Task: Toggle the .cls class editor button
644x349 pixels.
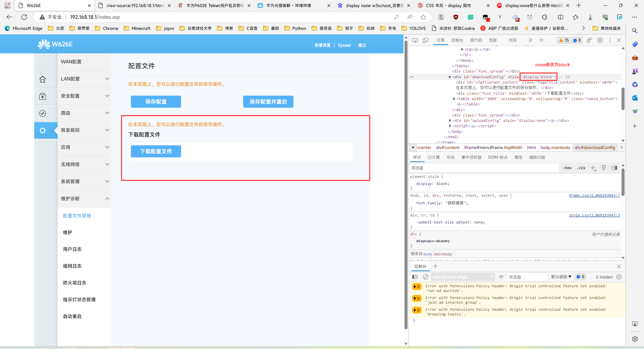Action: coord(581,168)
